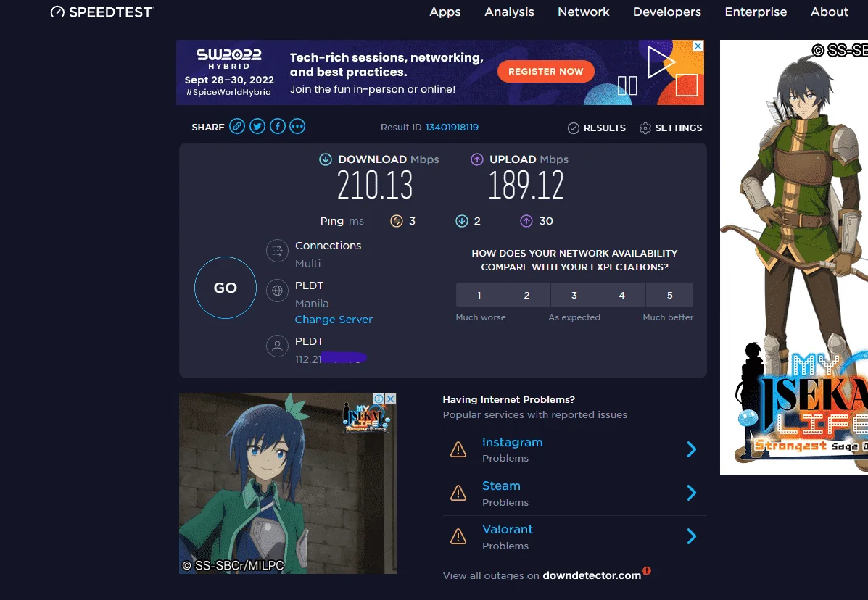Click the Speedtest logo
Screen dimensions: 868x600
click(102, 12)
